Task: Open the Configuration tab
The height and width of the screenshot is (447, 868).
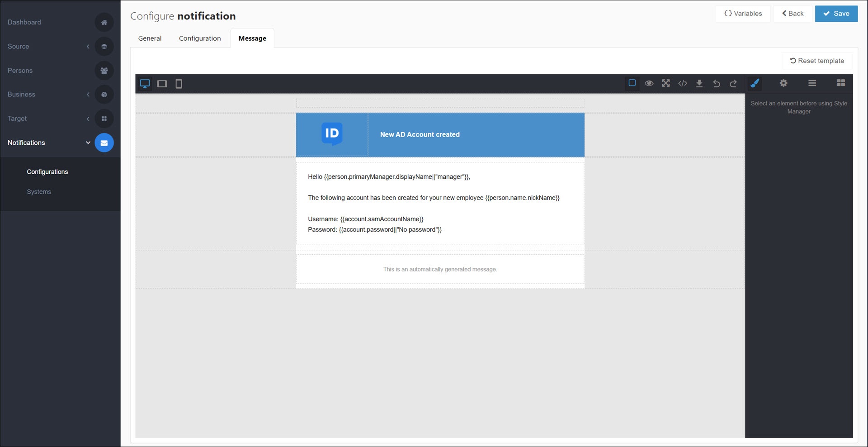Action: click(200, 38)
